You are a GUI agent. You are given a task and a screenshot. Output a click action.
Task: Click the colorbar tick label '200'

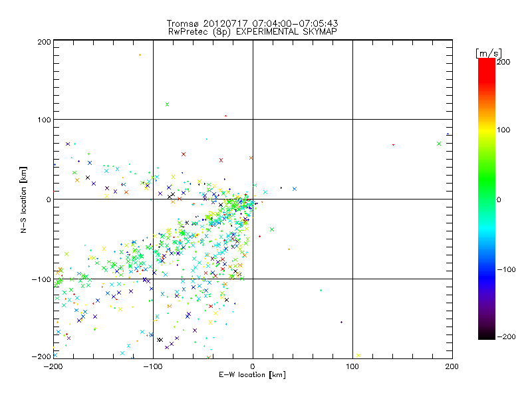tap(503, 62)
